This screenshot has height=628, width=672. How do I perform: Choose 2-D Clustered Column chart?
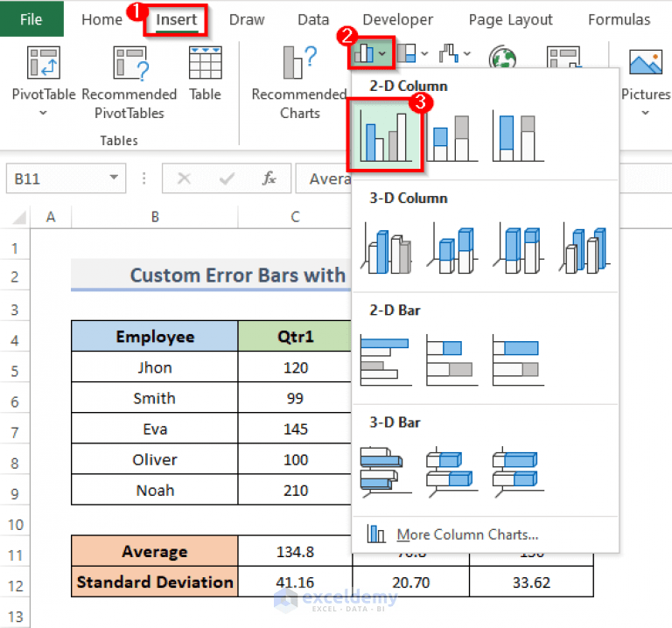385,136
